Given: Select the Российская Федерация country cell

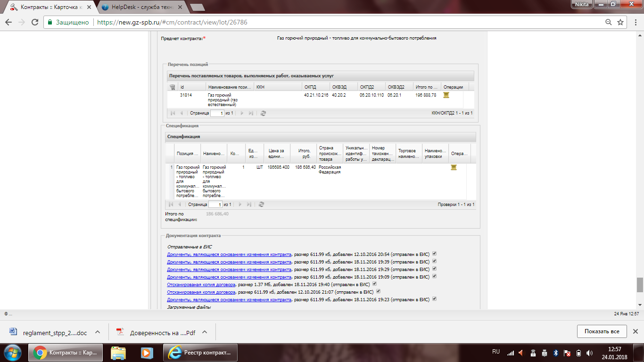Looking at the screenshot, I should click(x=330, y=170).
